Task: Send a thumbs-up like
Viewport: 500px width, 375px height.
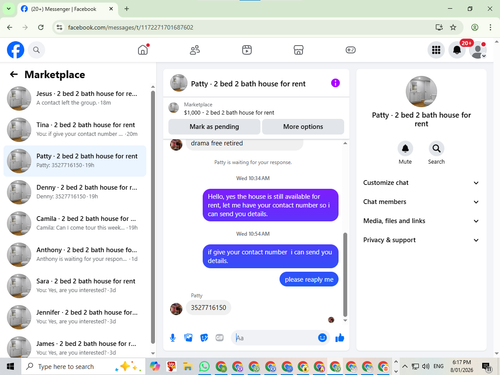Action: tap(340, 338)
